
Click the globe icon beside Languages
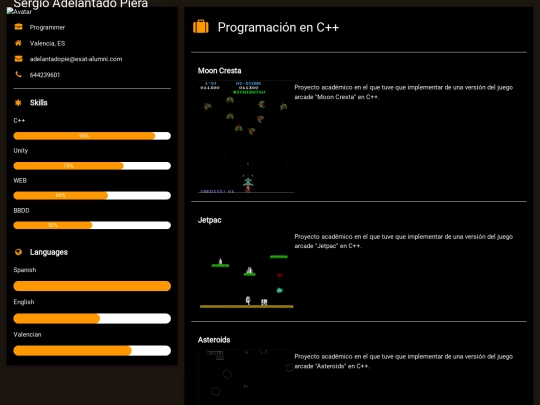click(x=18, y=252)
